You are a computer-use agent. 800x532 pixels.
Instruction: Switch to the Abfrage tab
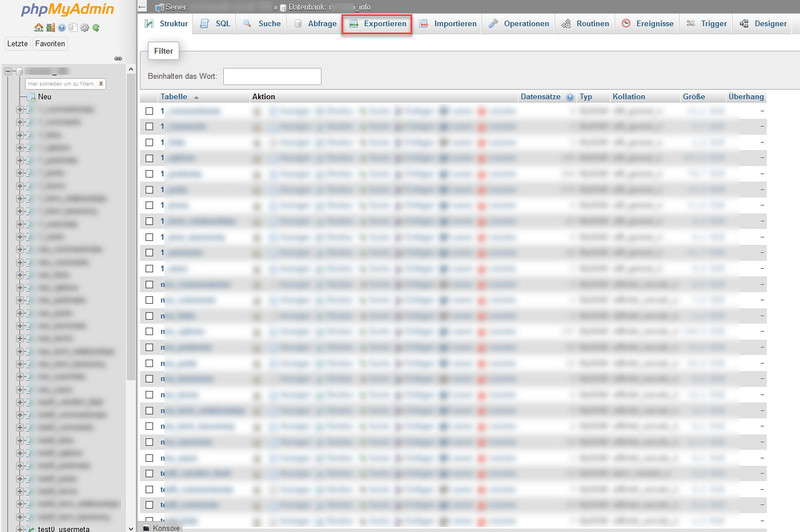pos(315,23)
